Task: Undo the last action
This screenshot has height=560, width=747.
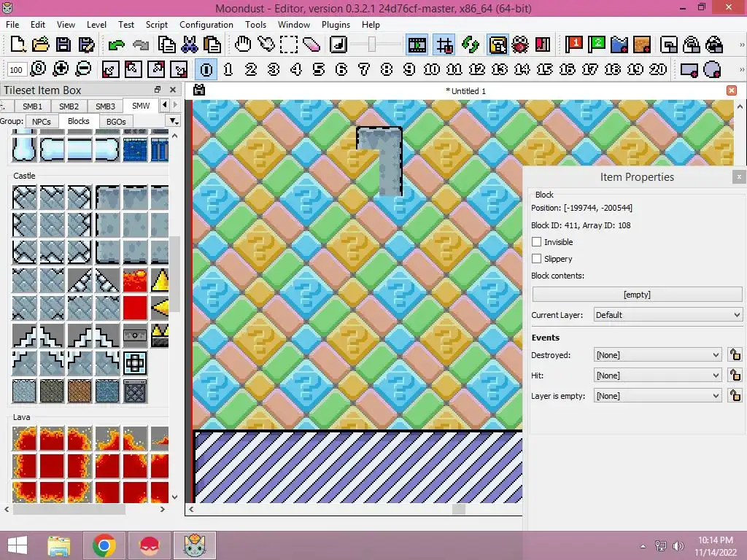Action: pyautogui.click(x=116, y=44)
